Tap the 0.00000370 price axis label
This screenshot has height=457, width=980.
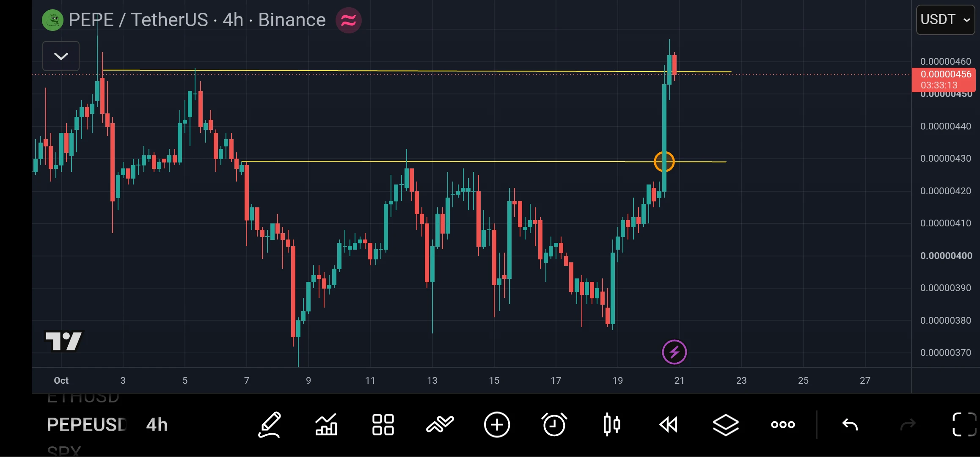(x=945, y=352)
